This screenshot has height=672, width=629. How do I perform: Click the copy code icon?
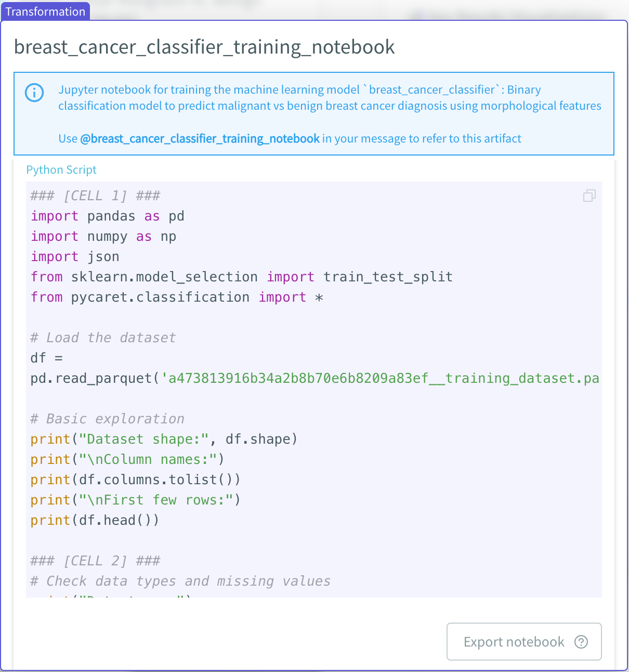pyautogui.click(x=589, y=196)
